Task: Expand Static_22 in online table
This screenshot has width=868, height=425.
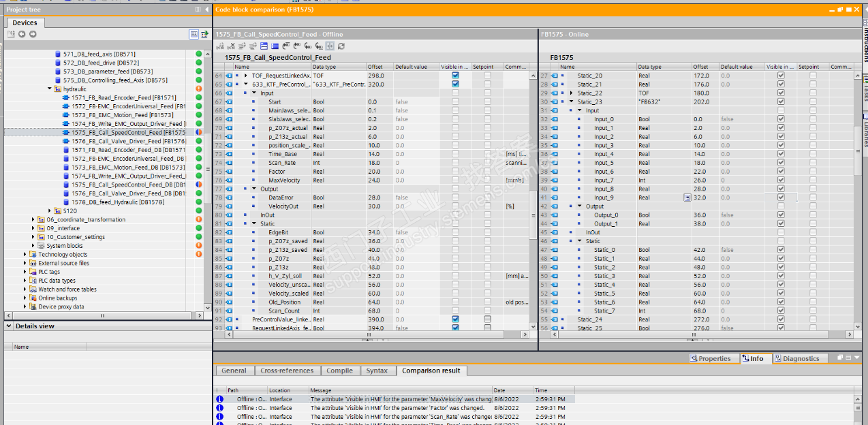Action: point(572,93)
